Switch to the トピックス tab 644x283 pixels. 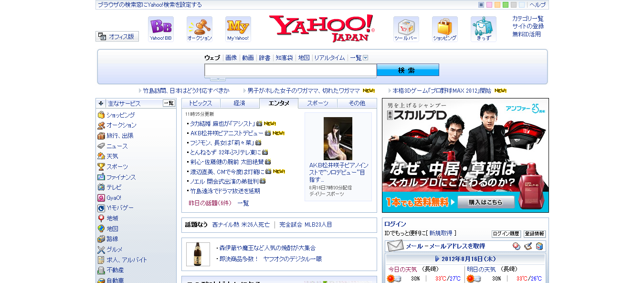coord(201,103)
